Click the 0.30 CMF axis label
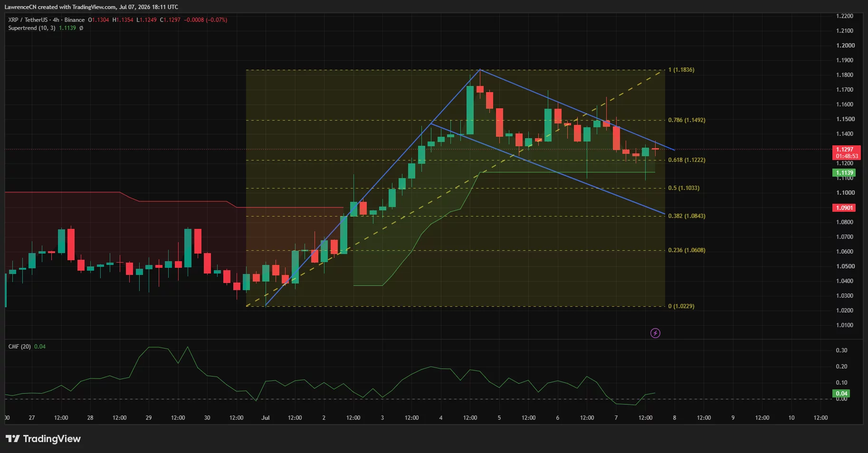The image size is (868, 453). [x=841, y=350]
